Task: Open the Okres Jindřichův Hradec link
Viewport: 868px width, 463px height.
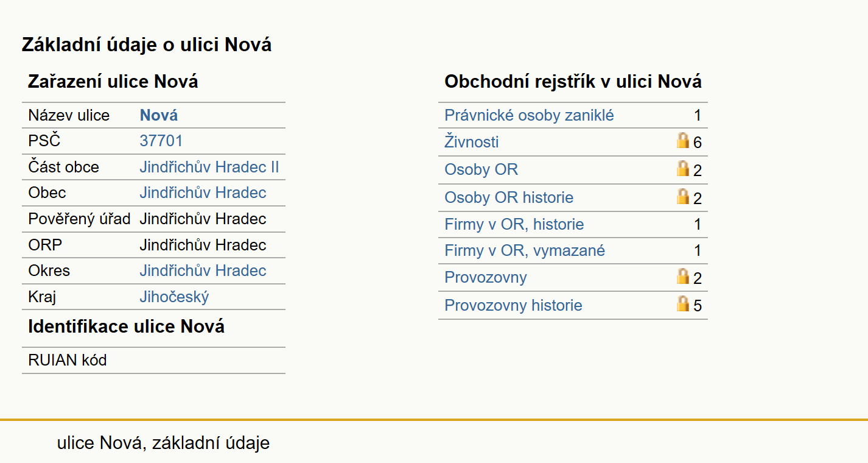Action: point(203,270)
